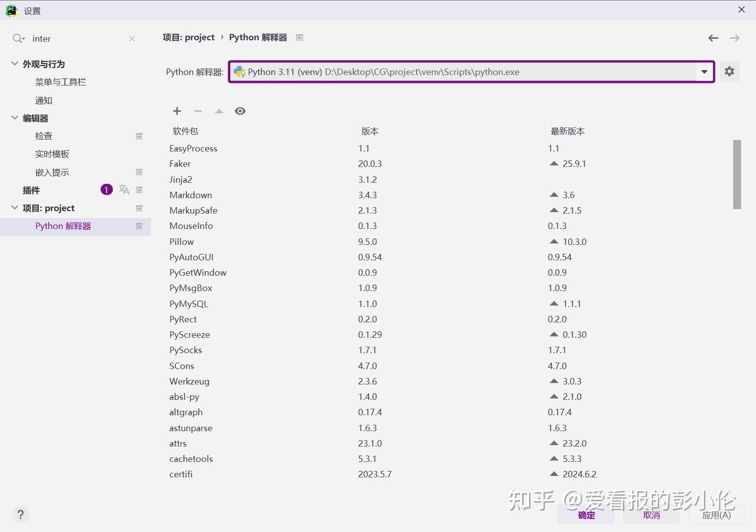The width and height of the screenshot is (756, 532).
Task: Click the package list vertical scrollbar
Action: (x=737, y=174)
